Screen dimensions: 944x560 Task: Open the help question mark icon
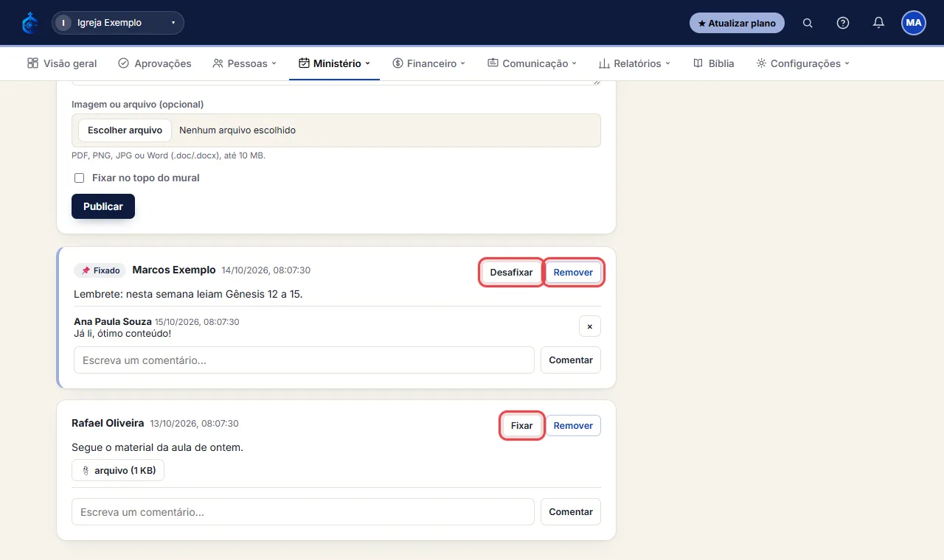pyautogui.click(x=843, y=23)
